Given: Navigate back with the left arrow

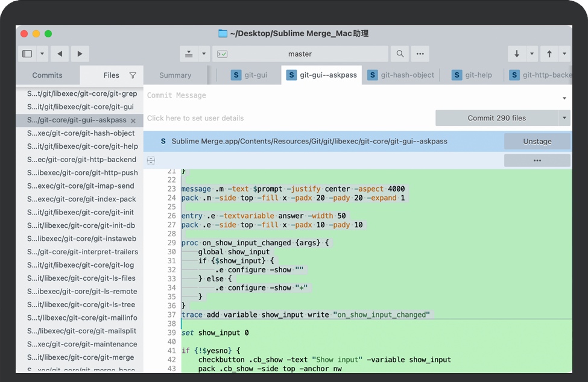Looking at the screenshot, I should tap(59, 54).
